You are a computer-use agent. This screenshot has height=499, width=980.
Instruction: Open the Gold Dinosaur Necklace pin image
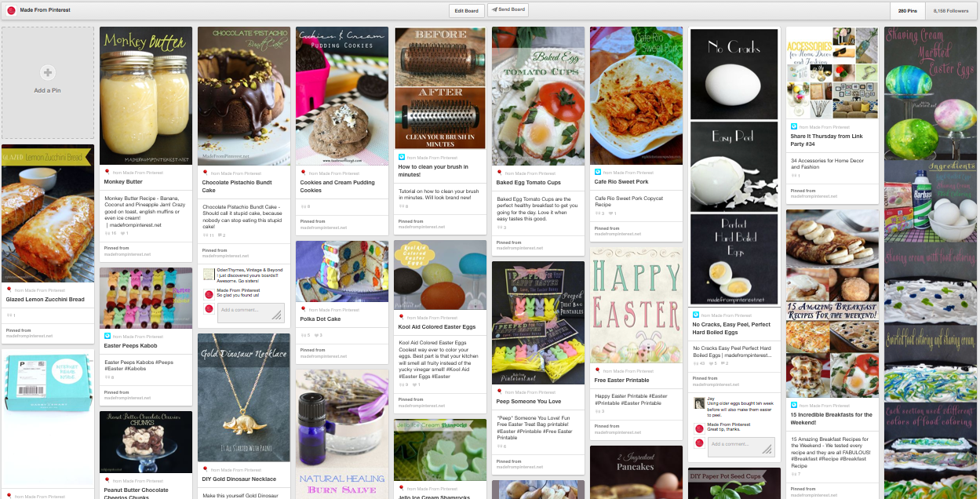[x=243, y=398]
